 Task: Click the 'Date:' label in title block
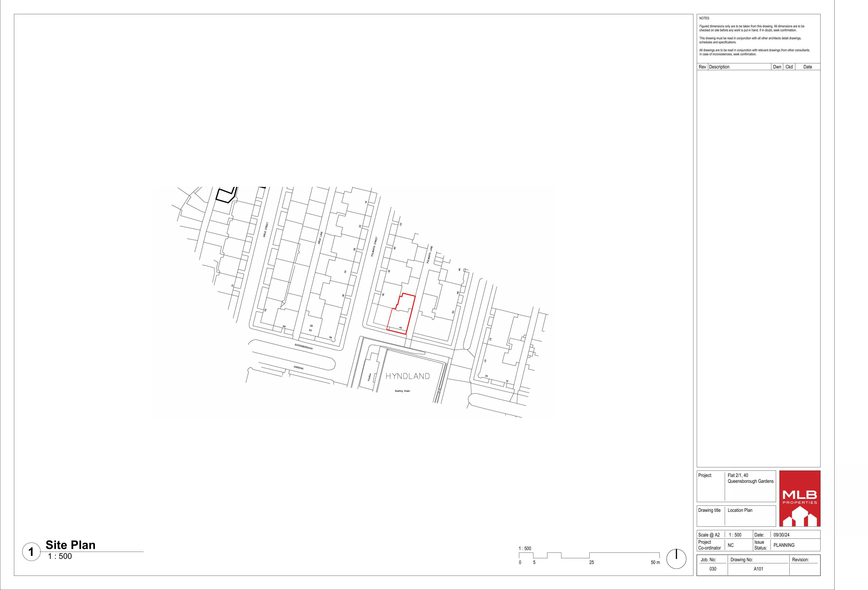pyautogui.click(x=759, y=535)
